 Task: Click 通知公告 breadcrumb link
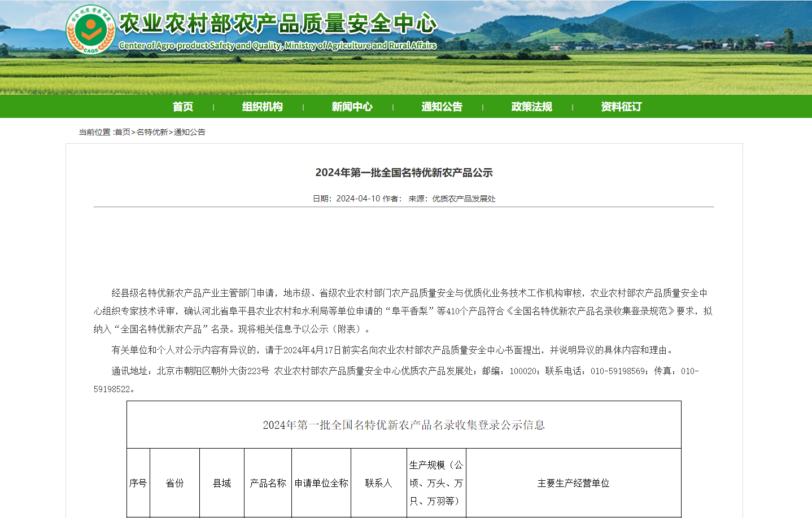190,132
